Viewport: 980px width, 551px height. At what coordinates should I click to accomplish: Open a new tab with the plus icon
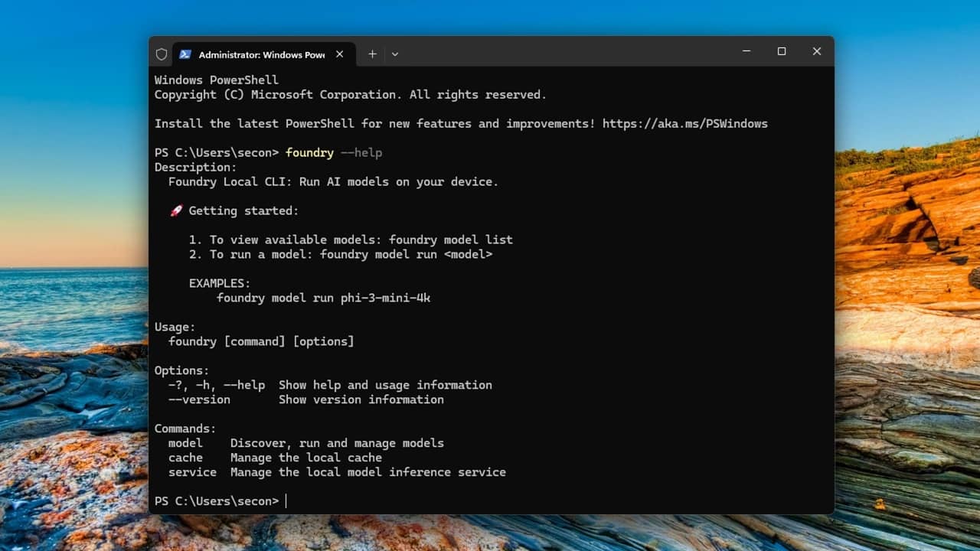tap(372, 54)
